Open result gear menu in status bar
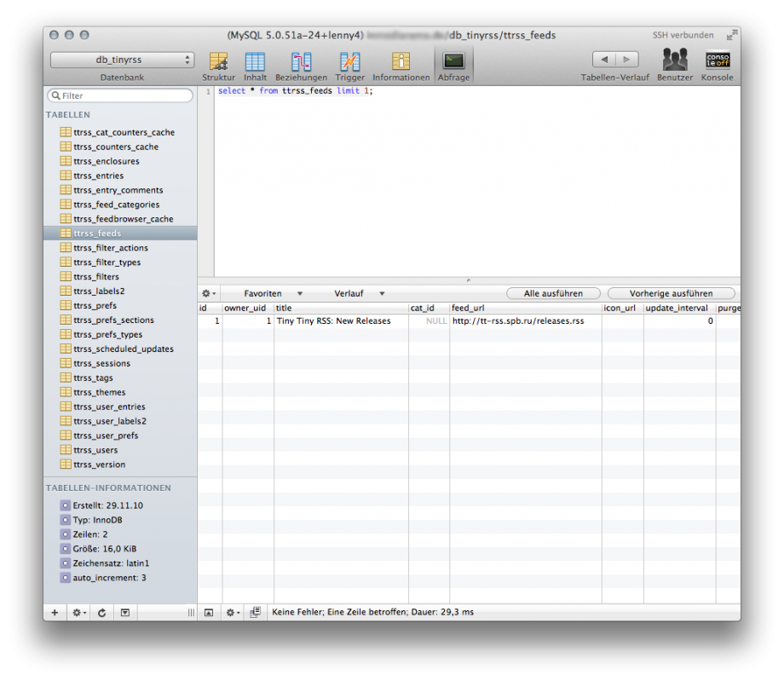This screenshot has width=784, height=681. 233,613
